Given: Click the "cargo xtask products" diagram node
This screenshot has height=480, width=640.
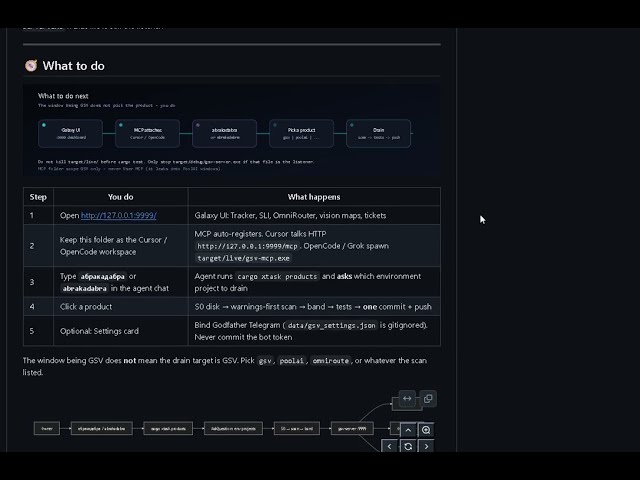Looking at the screenshot, I should 168,428.
